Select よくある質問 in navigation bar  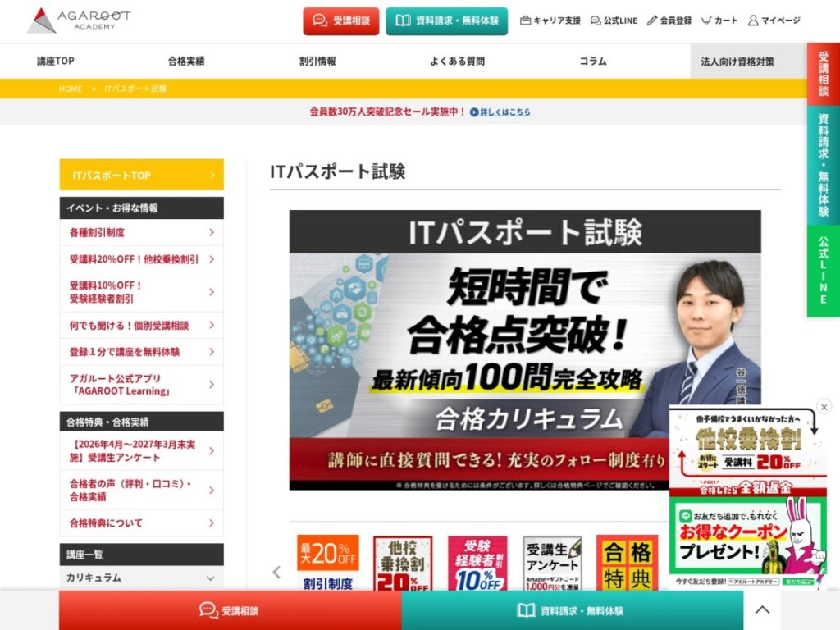coord(457,61)
